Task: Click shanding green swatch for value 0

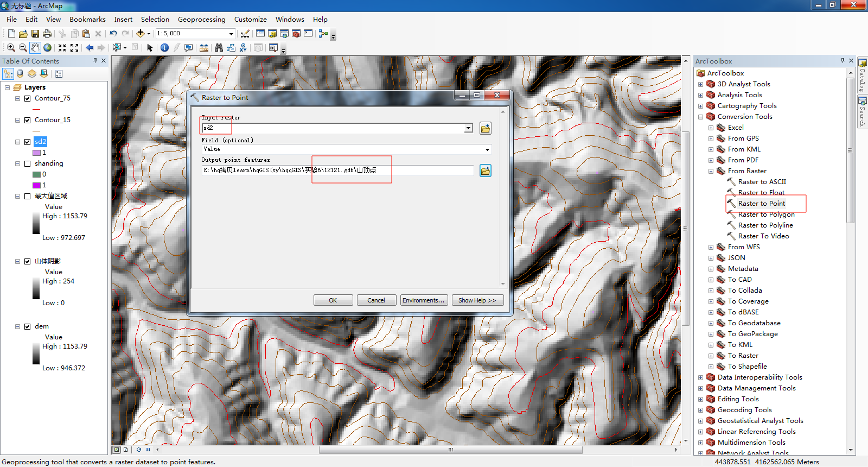Action: coord(36,174)
